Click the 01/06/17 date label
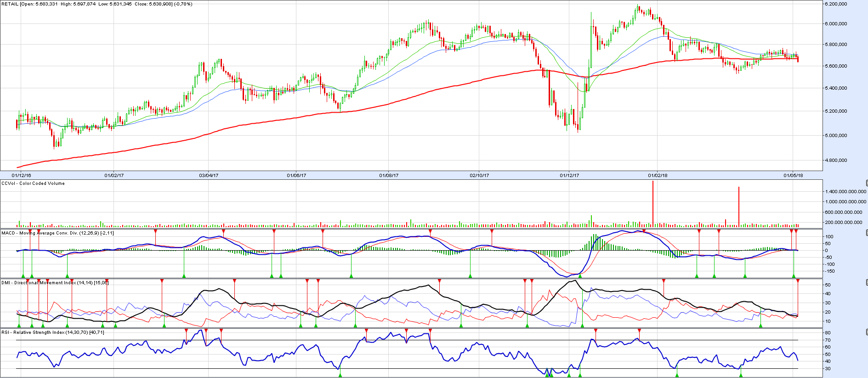This screenshot has width=868, height=378. tap(296, 175)
